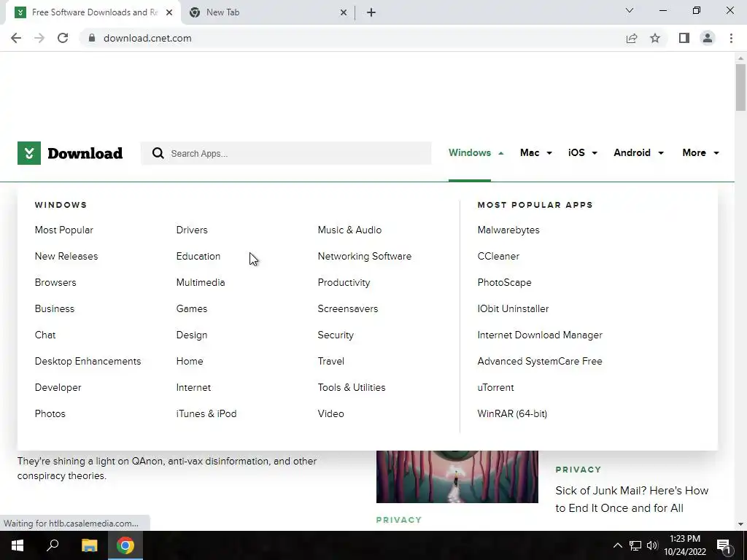Select the Browsers category
The width and height of the screenshot is (747, 560).
[x=55, y=282]
